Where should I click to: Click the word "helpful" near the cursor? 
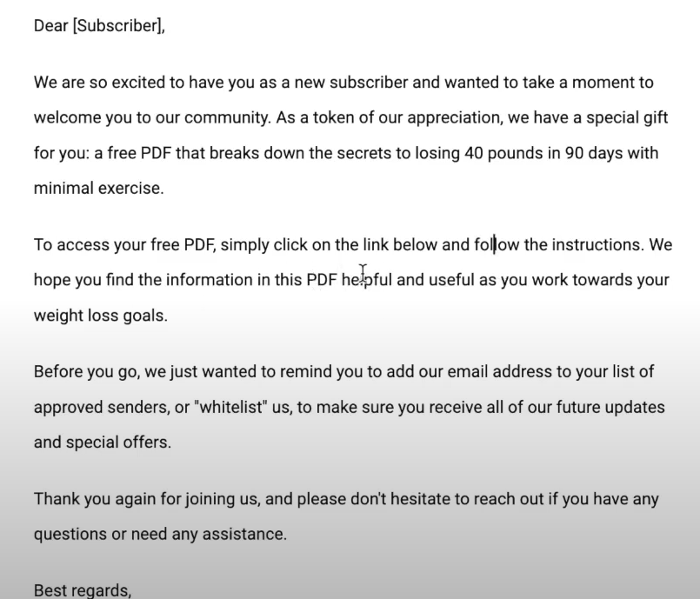366,280
